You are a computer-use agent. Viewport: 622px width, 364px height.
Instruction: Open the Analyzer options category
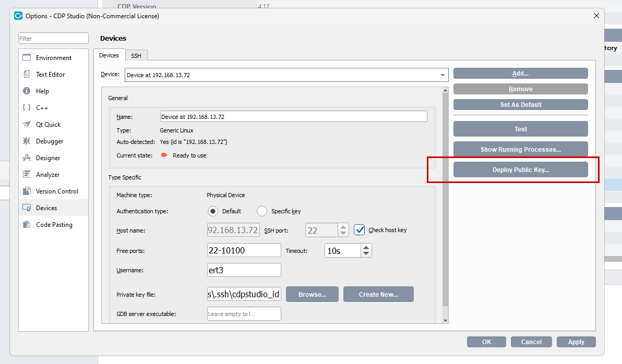tap(53, 174)
